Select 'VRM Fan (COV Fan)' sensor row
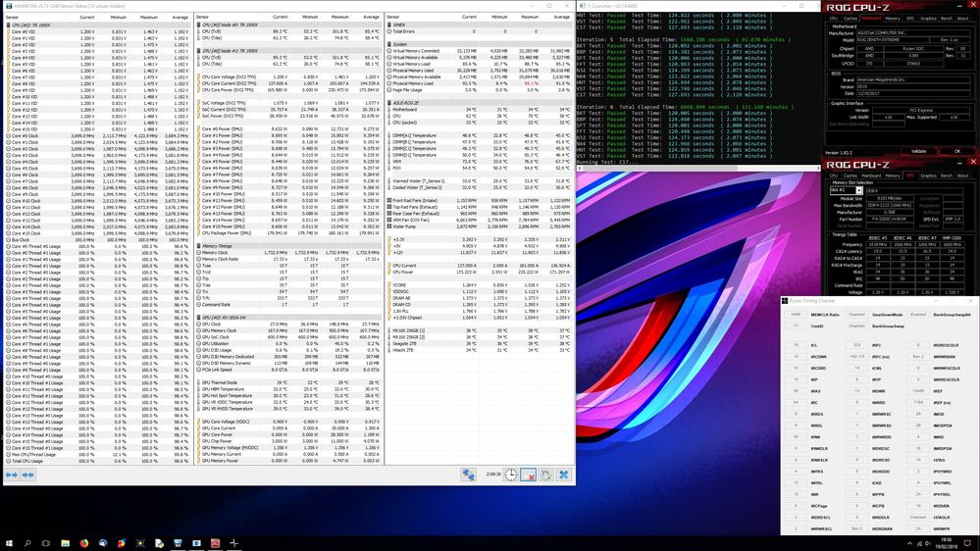 click(x=480, y=220)
